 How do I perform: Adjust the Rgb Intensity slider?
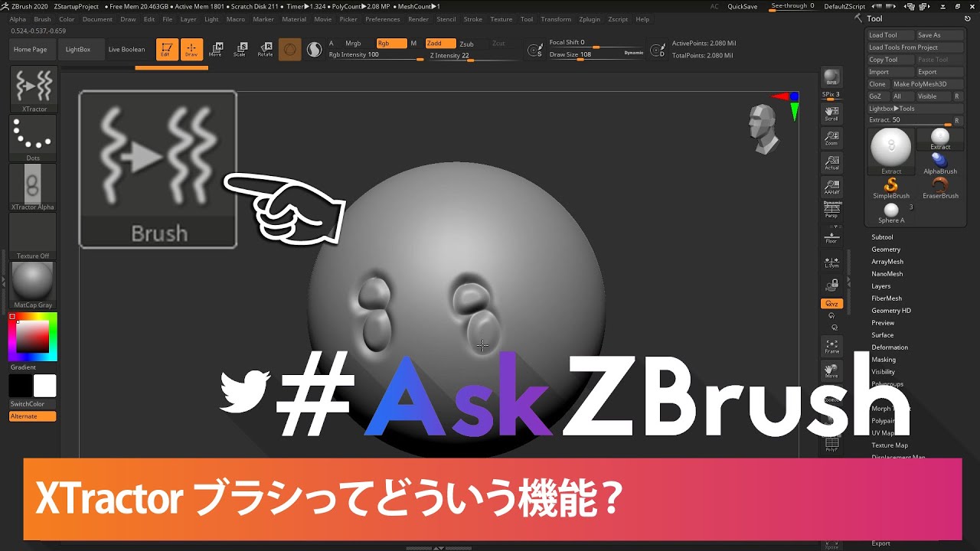[375, 56]
